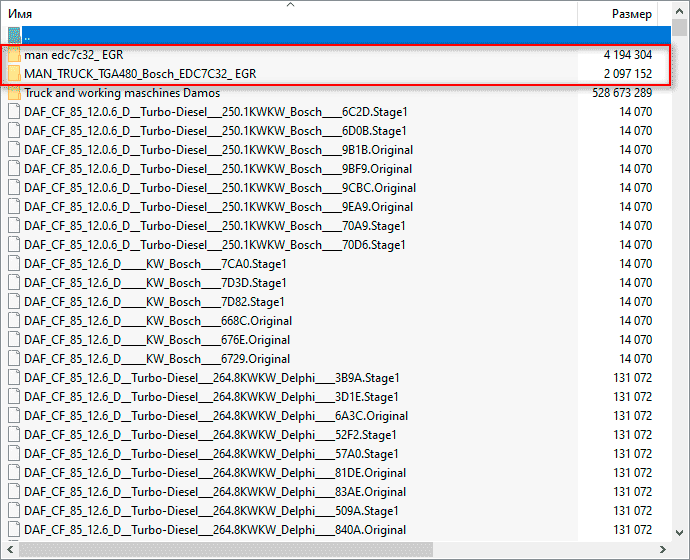This screenshot has height=560, width=690.
Task: Click the horizontal scrollbar right arrow
Action: (663, 549)
